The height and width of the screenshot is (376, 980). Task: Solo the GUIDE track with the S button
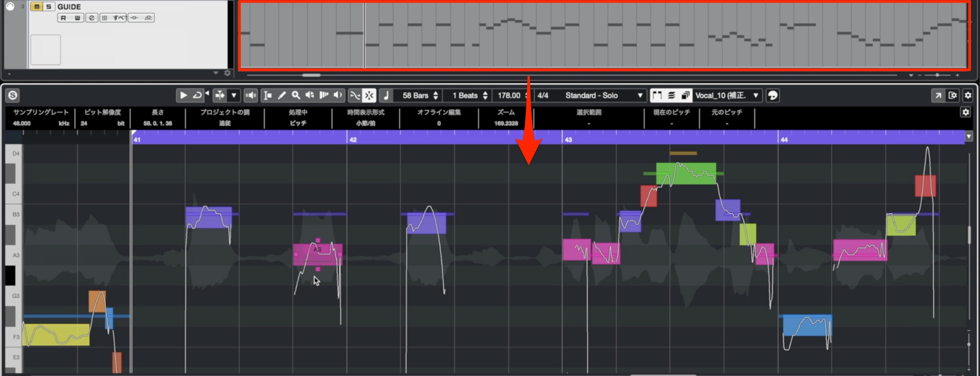click(x=49, y=6)
